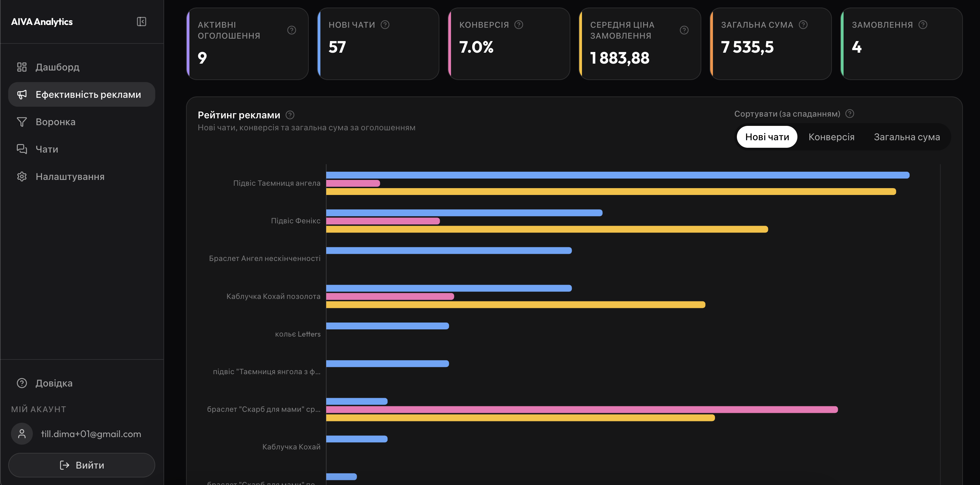Click the Підвіс Фенікс chart label
980x485 pixels.
[x=295, y=221]
